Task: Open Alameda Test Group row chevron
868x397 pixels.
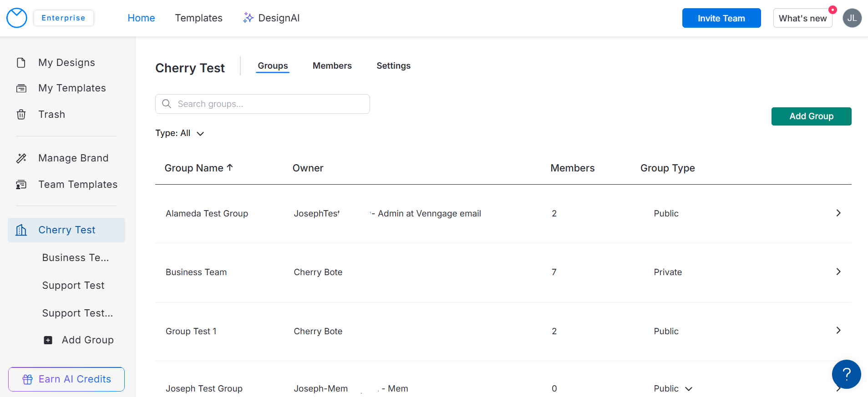Action: (838, 213)
